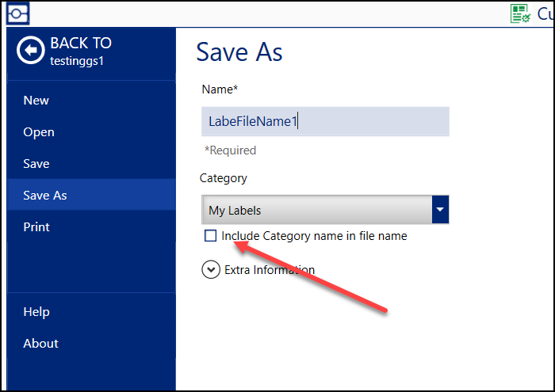The image size is (555, 392).
Task: Select the highlighted Save As menu item
Action: [x=45, y=196]
